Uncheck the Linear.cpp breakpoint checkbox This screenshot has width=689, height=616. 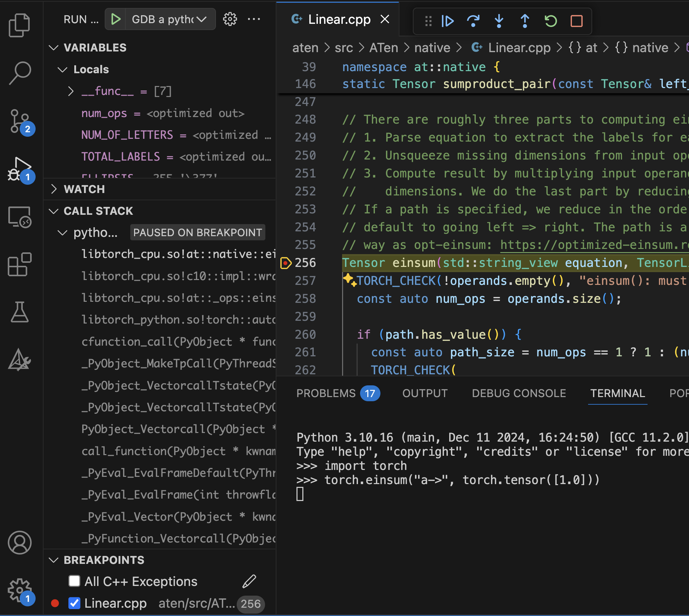point(74,603)
